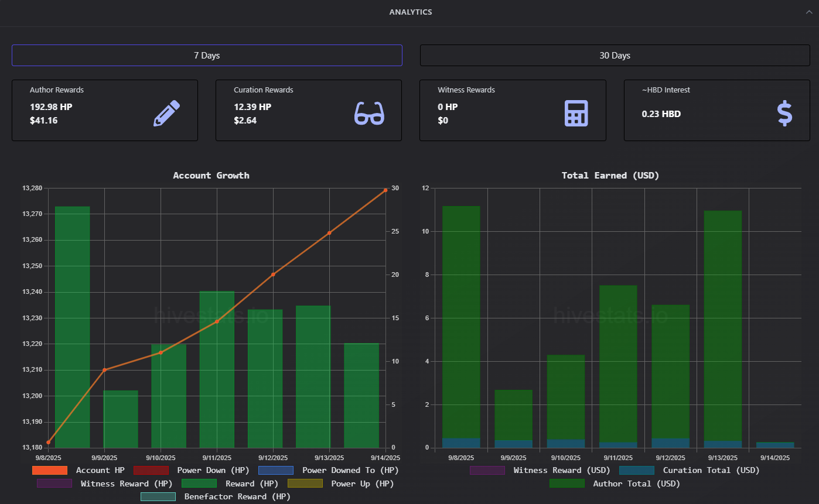Collapse the Analytics panel with the chevron
Viewport: 819px width, 504px height.
point(809,12)
